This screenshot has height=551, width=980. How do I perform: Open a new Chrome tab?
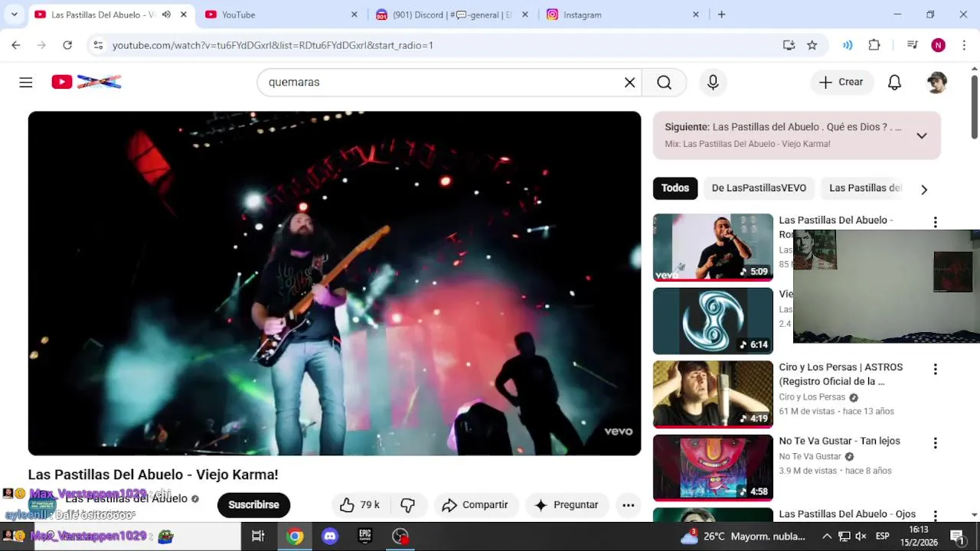[x=721, y=15]
